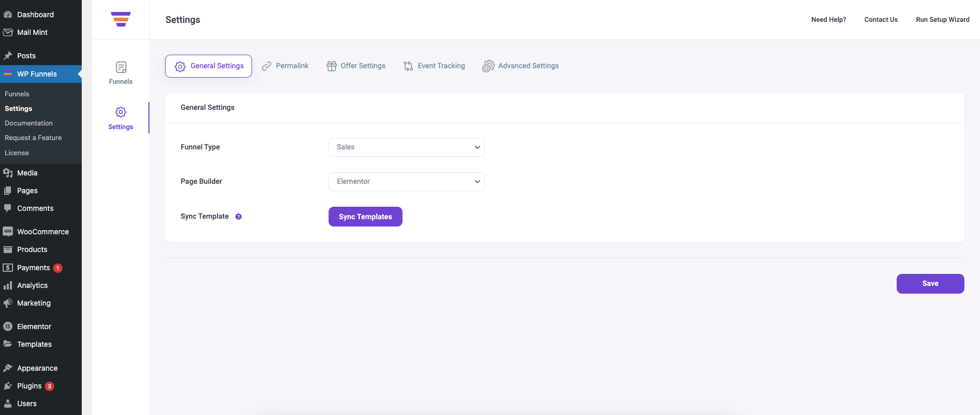This screenshot has height=415, width=980.
Task: Select the General Settings tab
Action: tap(208, 66)
